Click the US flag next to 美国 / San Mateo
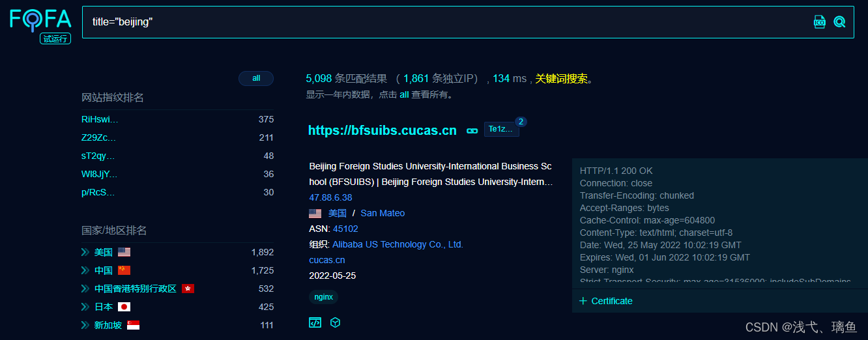The image size is (868, 340). click(x=315, y=214)
